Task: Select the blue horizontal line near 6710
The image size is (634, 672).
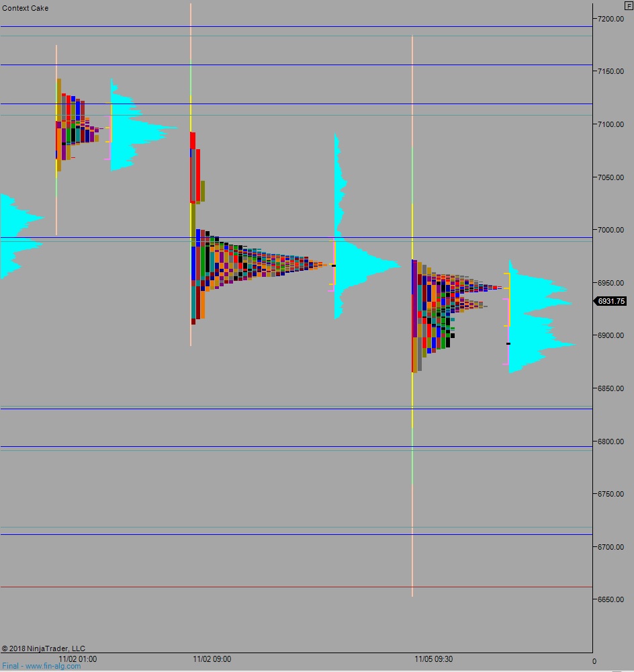Action: pos(296,534)
